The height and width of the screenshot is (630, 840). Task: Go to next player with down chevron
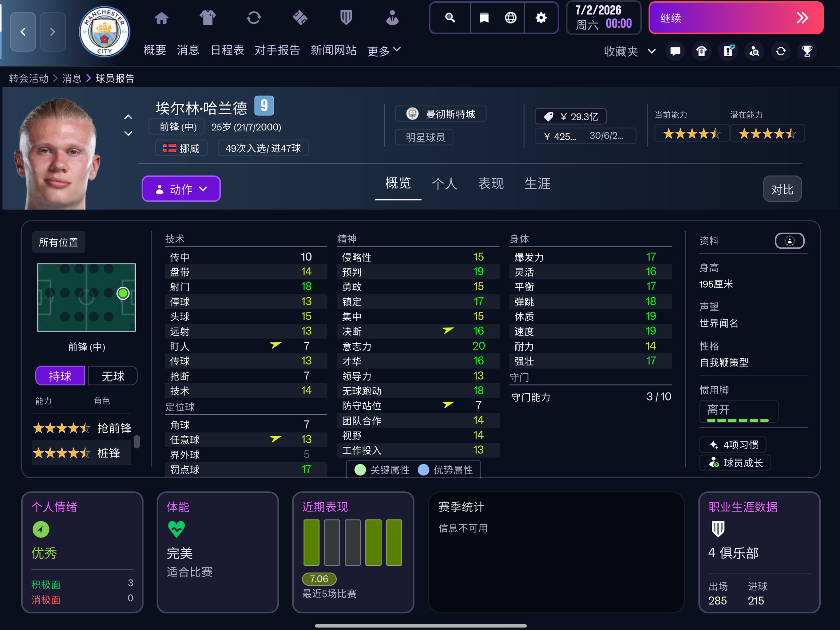pos(128,134)
